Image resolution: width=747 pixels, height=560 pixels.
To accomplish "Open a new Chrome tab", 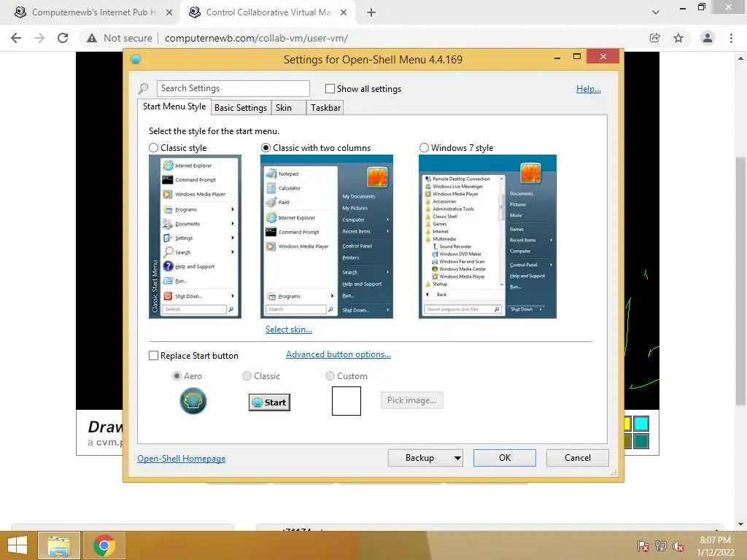I will (x=371, y=13).
